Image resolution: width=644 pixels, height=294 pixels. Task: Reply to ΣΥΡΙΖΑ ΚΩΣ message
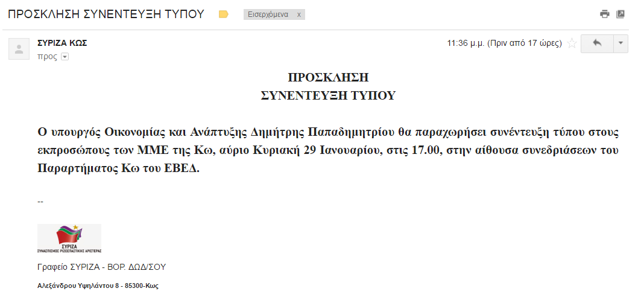point(597,43)
